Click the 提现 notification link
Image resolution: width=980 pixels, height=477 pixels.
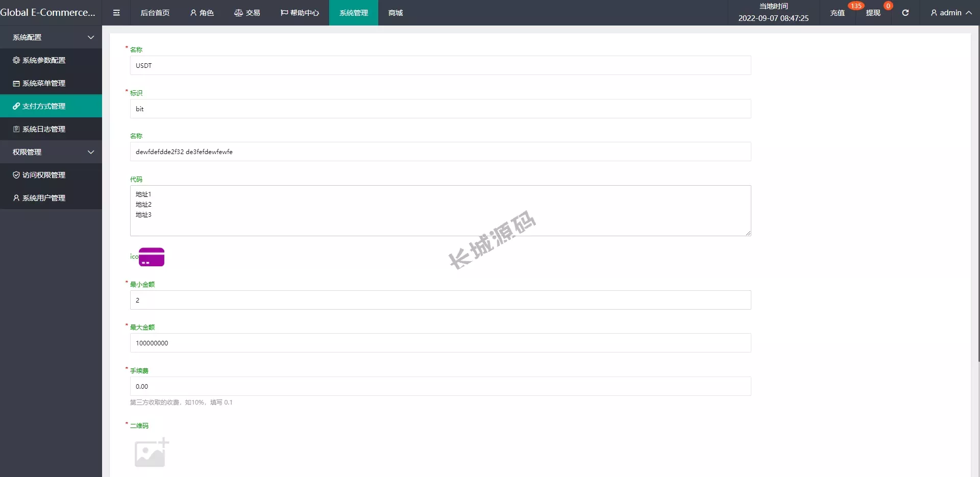point(873,13)
